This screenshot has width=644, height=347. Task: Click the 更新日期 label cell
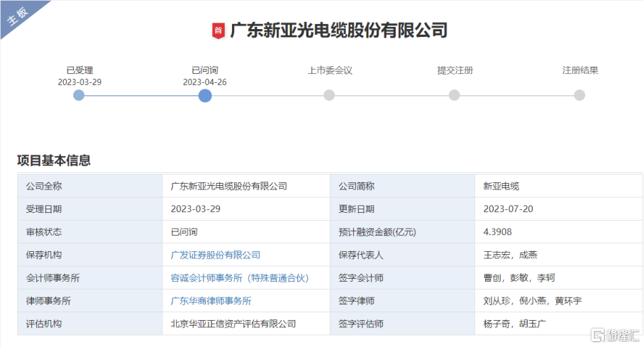(x=403, y=209)
